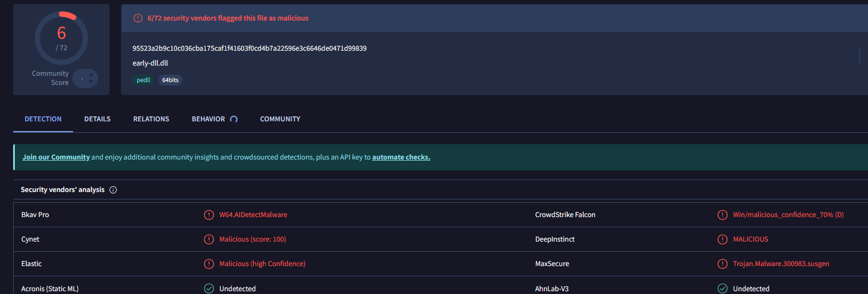This screenshot has width=868, height=294.
Task: Click the Acronis undetected checkmark icon
Action: point(209,288)
